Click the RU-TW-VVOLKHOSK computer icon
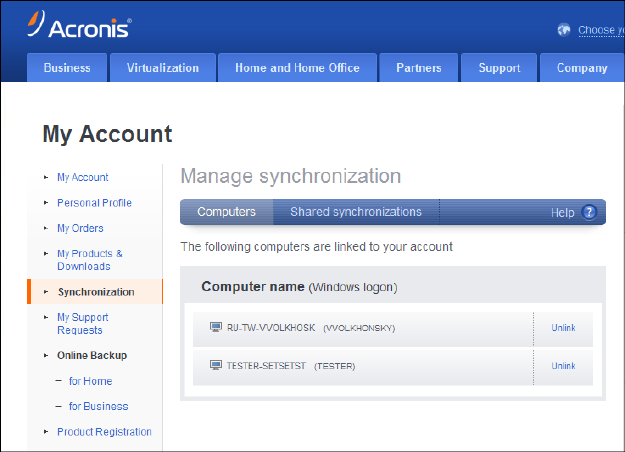The width and height of the screenshot is (625, 452). [x=215, y=327]
